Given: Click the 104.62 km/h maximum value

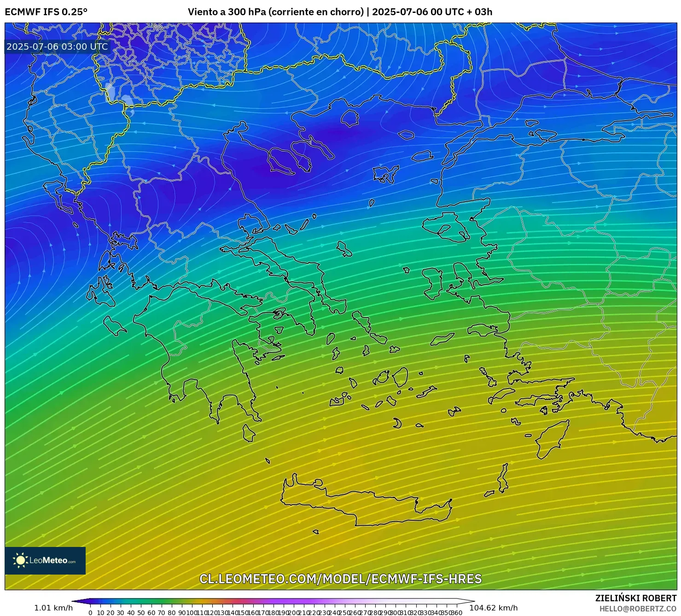Looking at the screenshot, I should click(x=493, y=608).
